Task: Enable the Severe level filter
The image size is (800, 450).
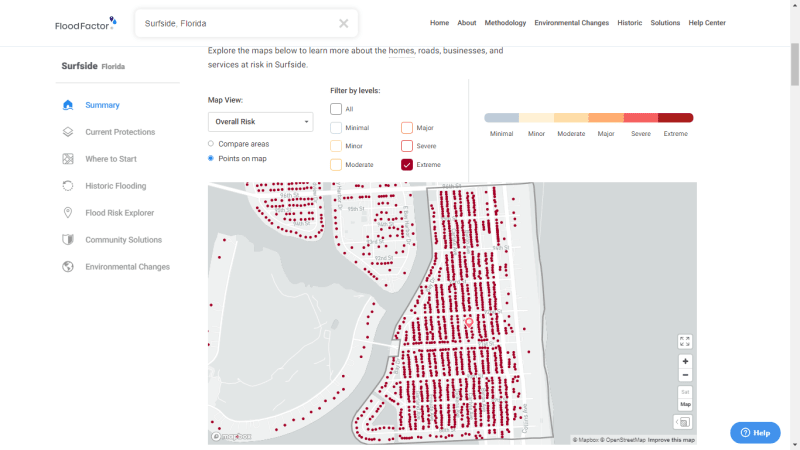Action: click(x=407, y=146)
